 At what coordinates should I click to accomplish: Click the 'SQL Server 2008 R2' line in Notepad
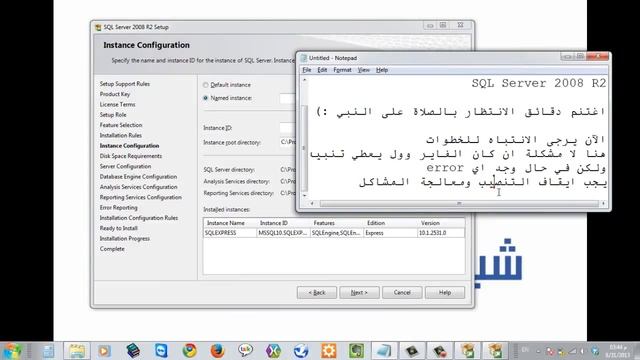point(539,83)
